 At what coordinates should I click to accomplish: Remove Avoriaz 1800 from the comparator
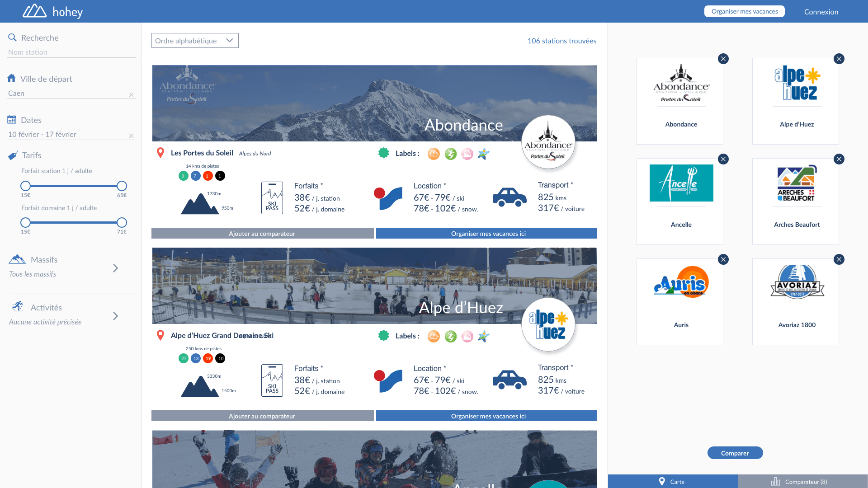click(839, 259)
